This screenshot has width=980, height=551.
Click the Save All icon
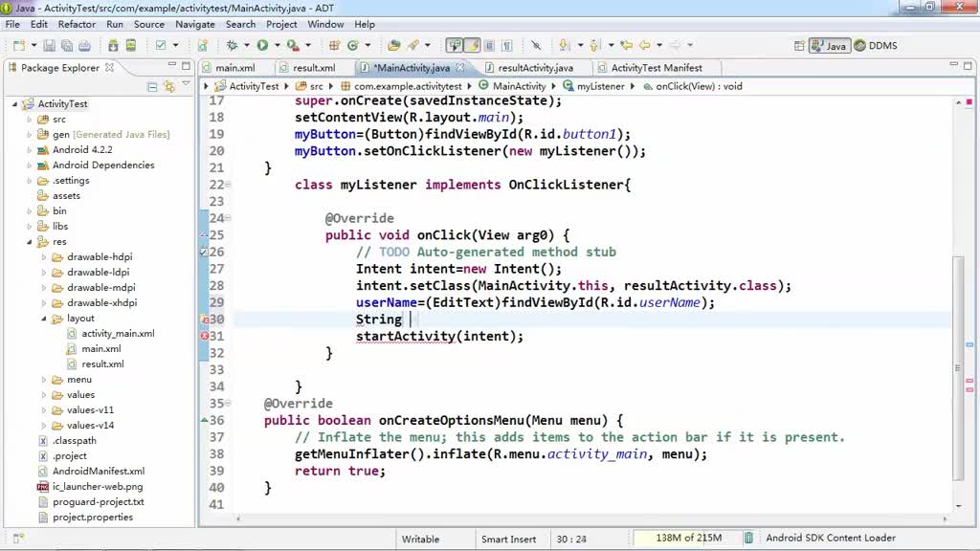67,46
